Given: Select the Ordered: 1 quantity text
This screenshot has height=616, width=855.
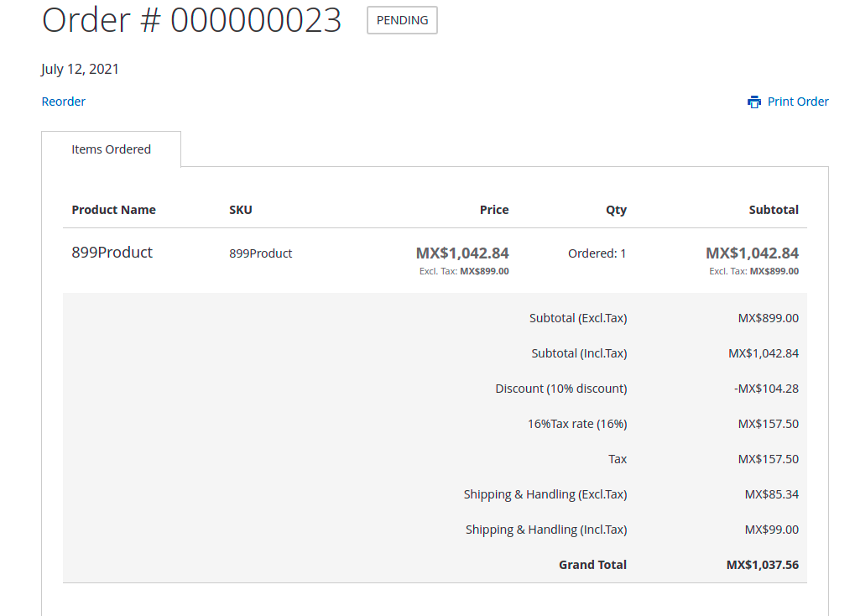Looking at the screenshot, I should (x=597, y=253).
